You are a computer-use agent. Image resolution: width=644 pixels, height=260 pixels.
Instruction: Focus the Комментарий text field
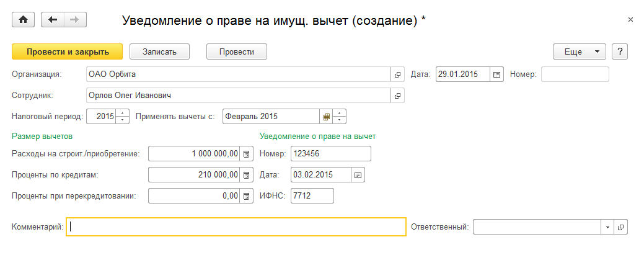click(x=236, y=227)
